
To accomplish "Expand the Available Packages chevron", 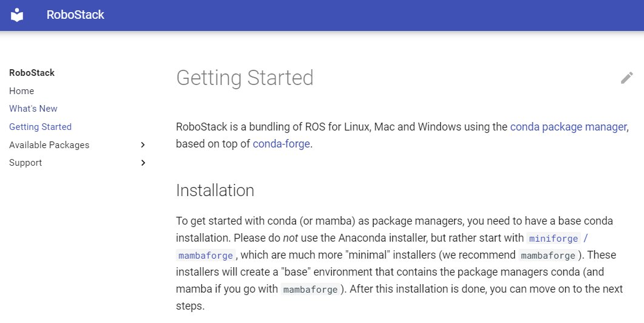I will (143, 145).
